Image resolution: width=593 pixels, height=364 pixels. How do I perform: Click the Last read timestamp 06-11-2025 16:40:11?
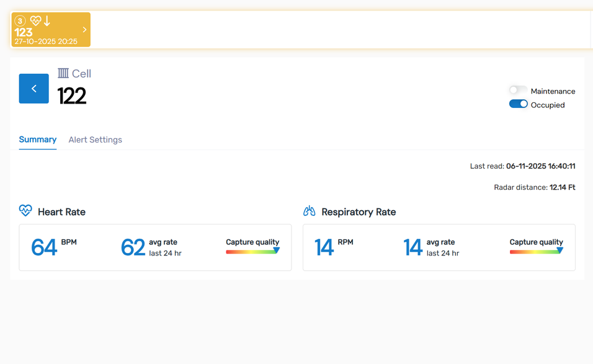point(541,166)
